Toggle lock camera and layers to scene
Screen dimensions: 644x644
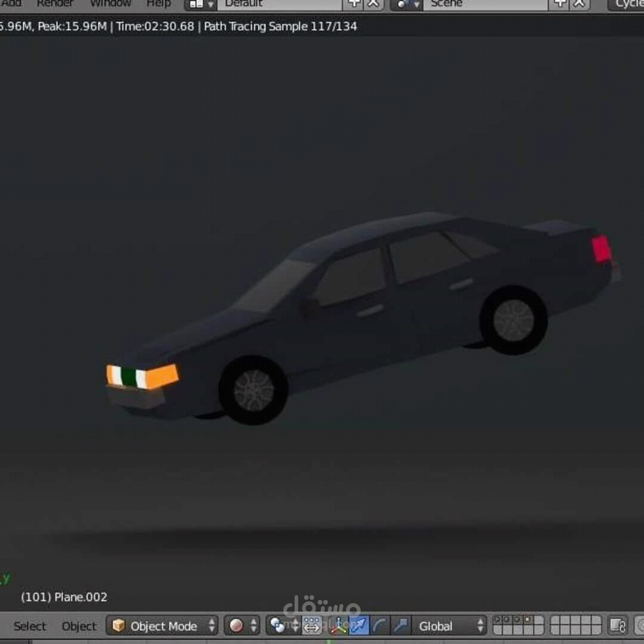pos(618,626)
